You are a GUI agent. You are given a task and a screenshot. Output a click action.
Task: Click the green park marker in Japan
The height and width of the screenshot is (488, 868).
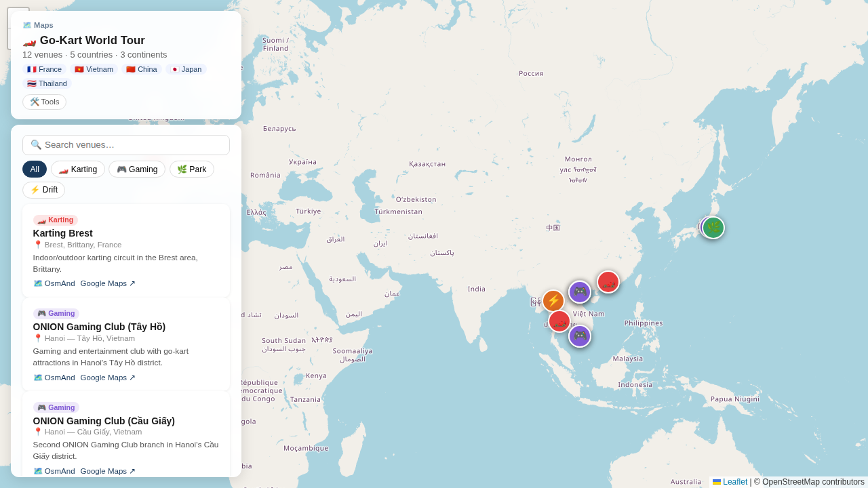click(x=713, y=228)
